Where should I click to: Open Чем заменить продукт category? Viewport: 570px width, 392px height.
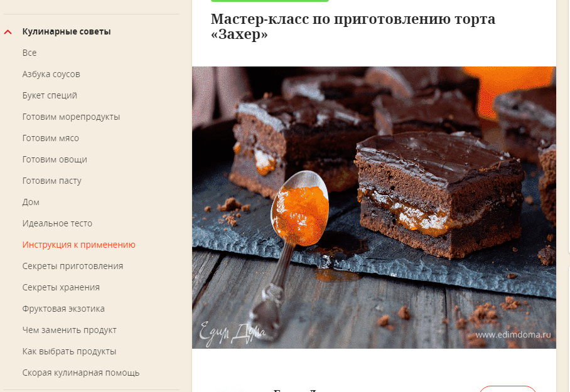point(70,330)
